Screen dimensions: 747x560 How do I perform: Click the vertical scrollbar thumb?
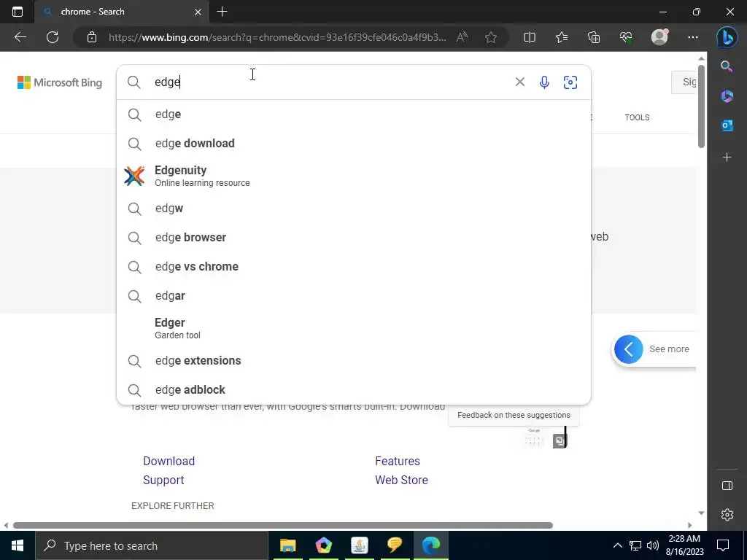click(701, 106)
